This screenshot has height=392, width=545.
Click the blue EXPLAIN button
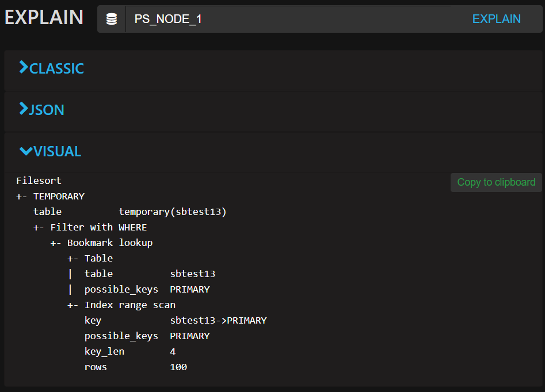pos(496,19)
